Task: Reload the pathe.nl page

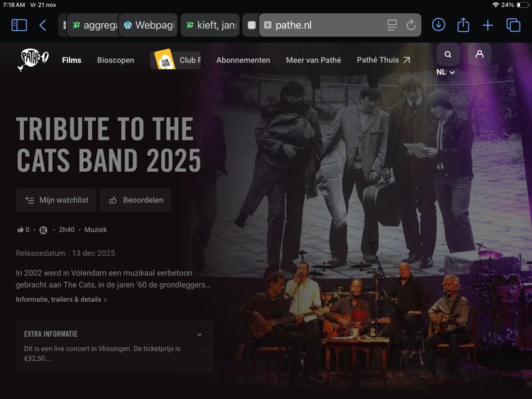Action: tap(411, 25)
